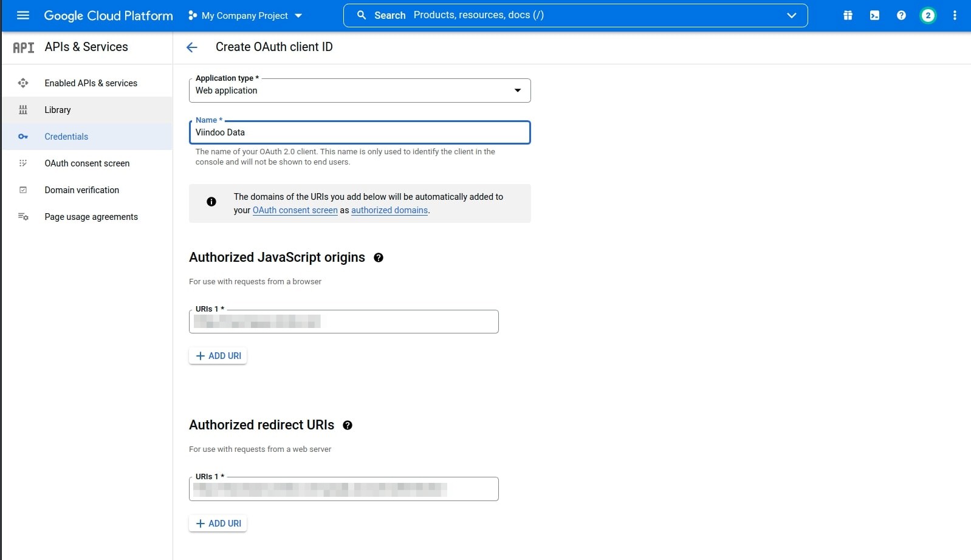Open the My Company Project selector

245,16
